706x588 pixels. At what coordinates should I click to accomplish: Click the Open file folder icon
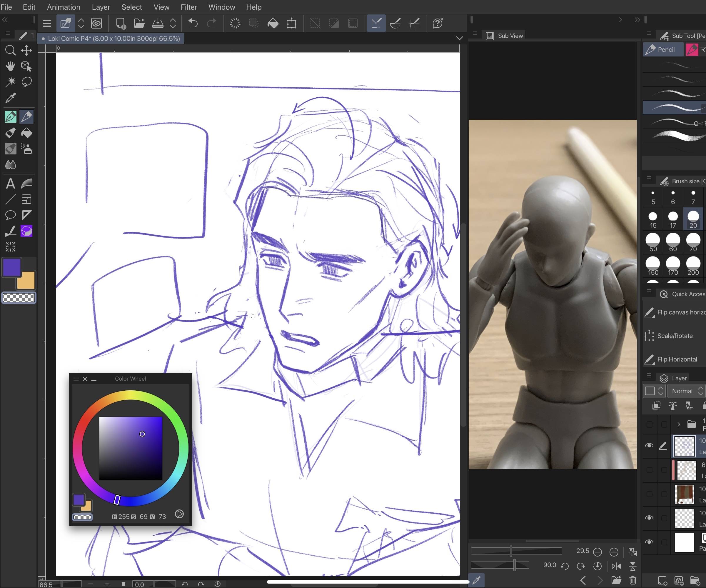click(x=139, y=23)
